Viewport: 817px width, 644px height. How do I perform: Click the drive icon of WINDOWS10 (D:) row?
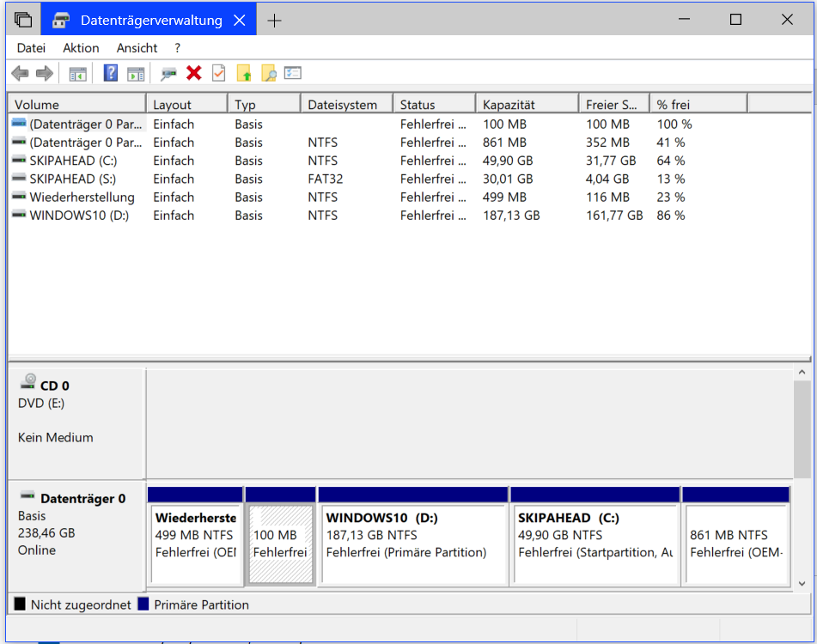point(19,214)
